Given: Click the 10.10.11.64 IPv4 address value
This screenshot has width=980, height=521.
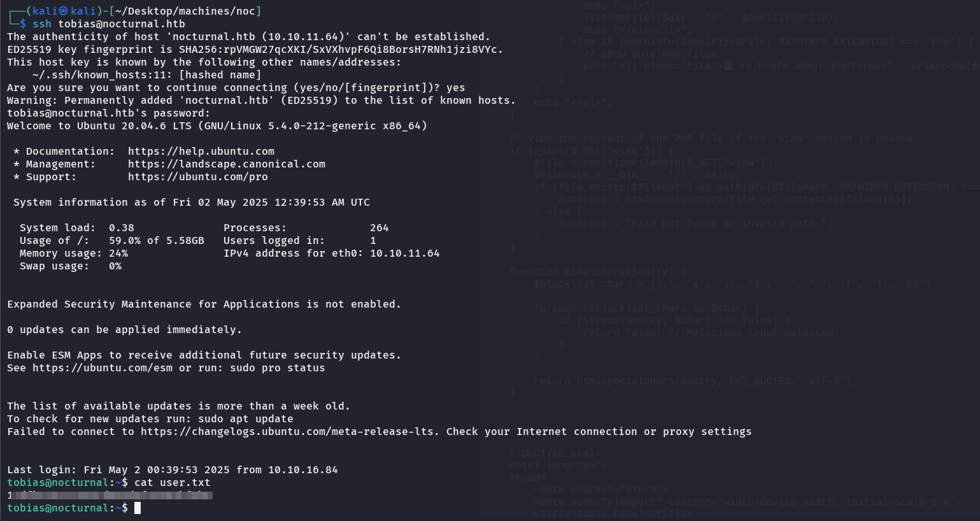Looking at the screenshot, I should 405,253.
